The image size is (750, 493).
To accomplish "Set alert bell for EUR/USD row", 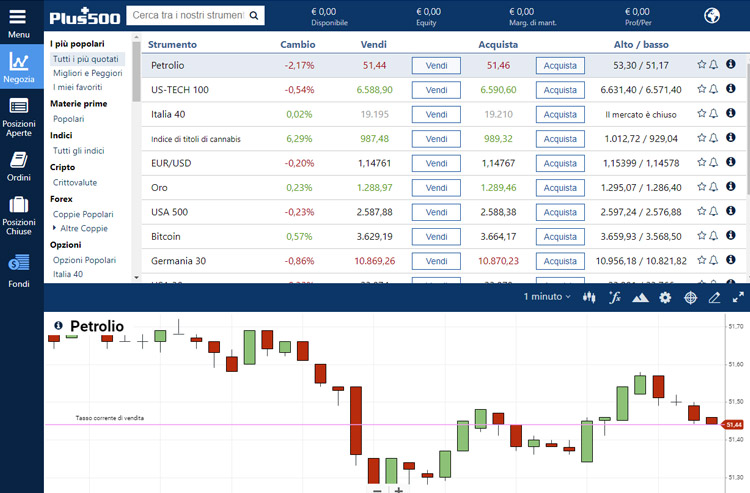I will (x=713, y=162).
